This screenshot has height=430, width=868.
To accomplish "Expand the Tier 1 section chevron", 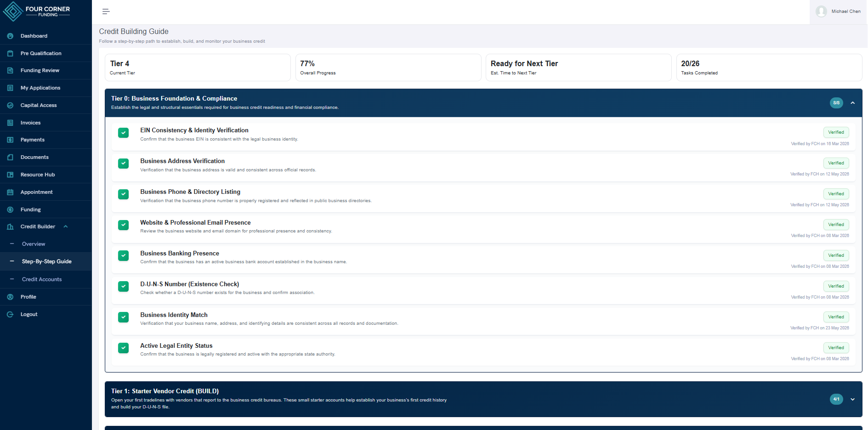I will pyautogui.click(x=852, y=399).
